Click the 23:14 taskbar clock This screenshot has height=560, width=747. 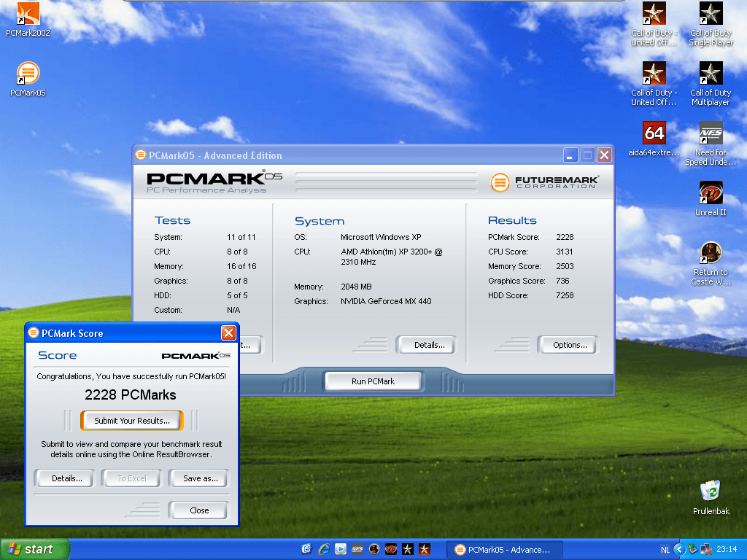pyautogui.click(x=727, y=550)
